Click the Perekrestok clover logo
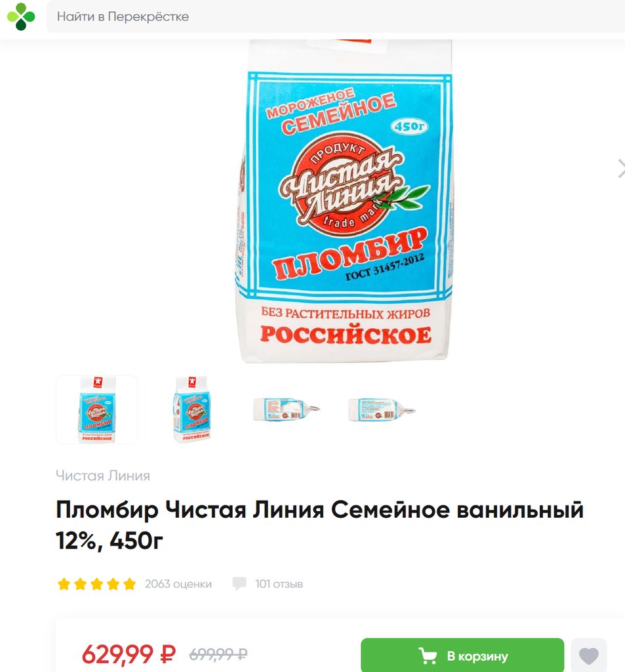Viewport: 625px width, 672px height. 20,16
